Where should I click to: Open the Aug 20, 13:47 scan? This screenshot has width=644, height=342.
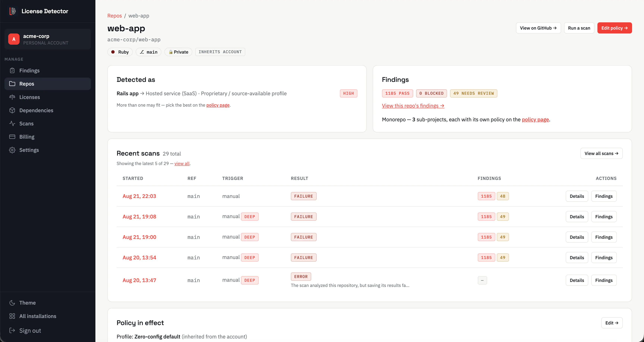(x=139, y=280)
